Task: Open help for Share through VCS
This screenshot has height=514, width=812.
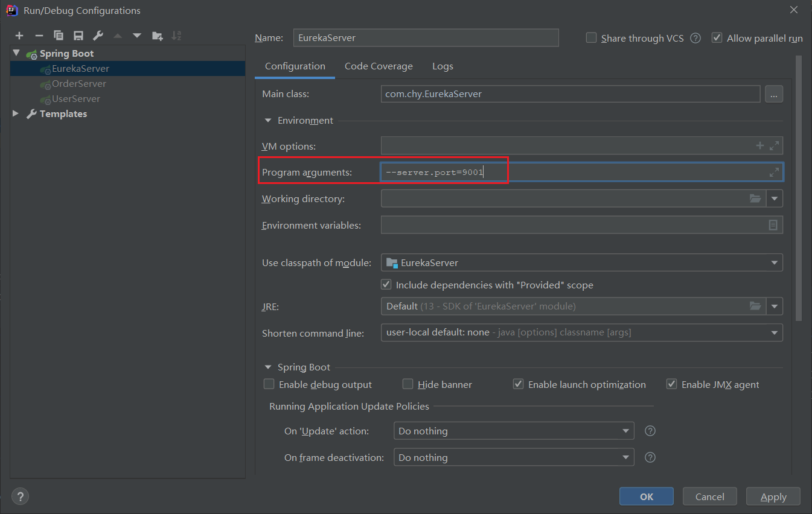Action: (695, 38)
